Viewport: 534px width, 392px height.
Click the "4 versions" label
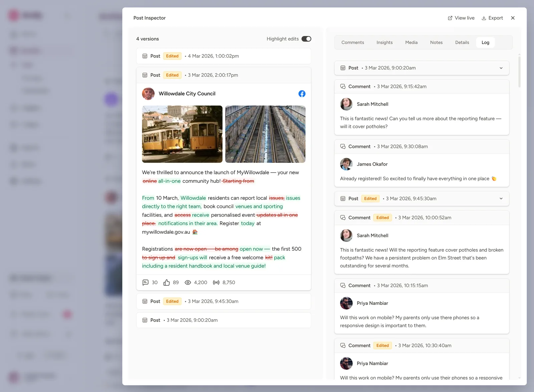(x=148, y=39)
